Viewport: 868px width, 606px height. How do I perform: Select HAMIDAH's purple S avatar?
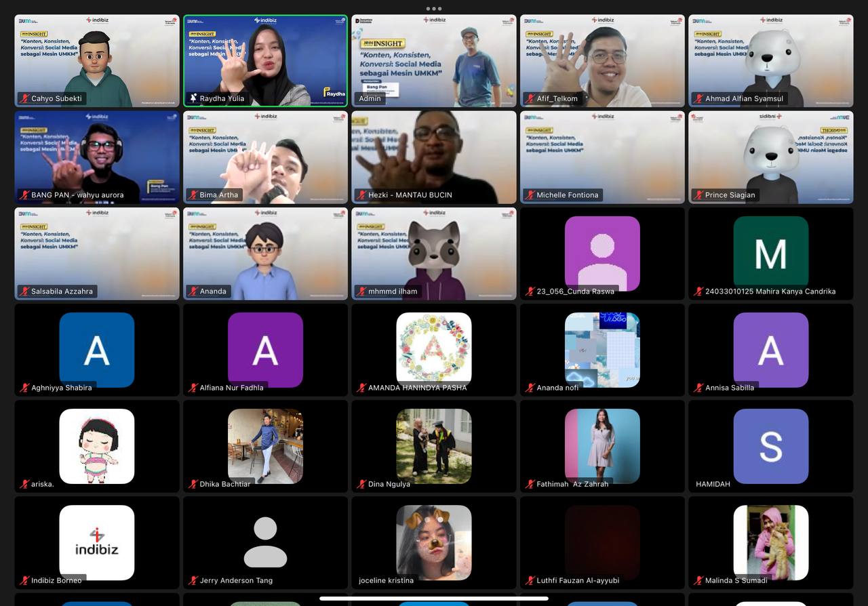tap(770, 446)
